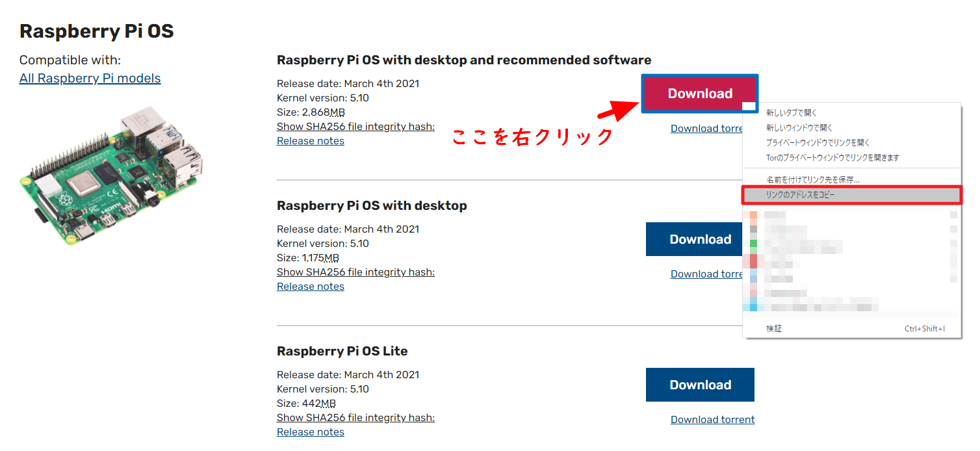Open the All Raspberry Pi models link
This screenshot has width=980, height=451.
click(90, 79)
